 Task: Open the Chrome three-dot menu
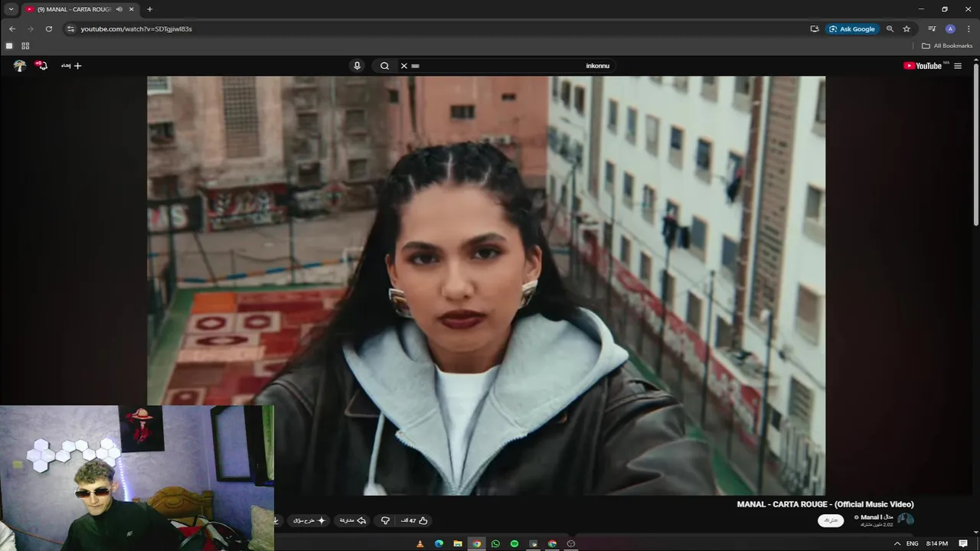coord(969,29)
